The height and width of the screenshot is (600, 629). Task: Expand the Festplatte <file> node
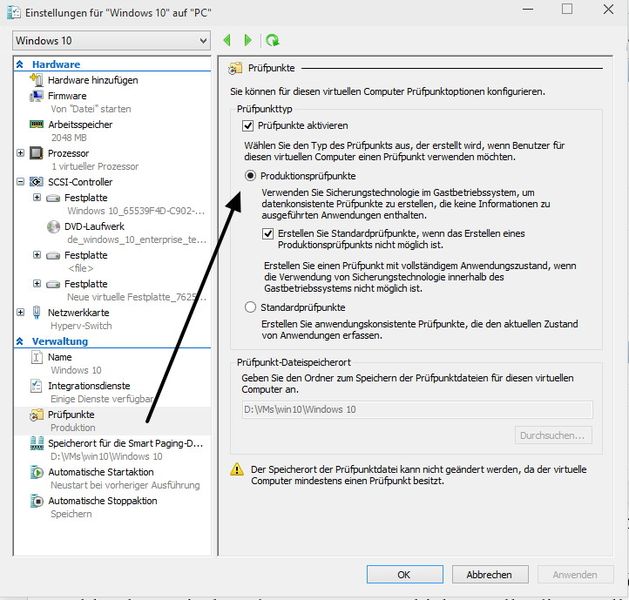click(37, 255)
